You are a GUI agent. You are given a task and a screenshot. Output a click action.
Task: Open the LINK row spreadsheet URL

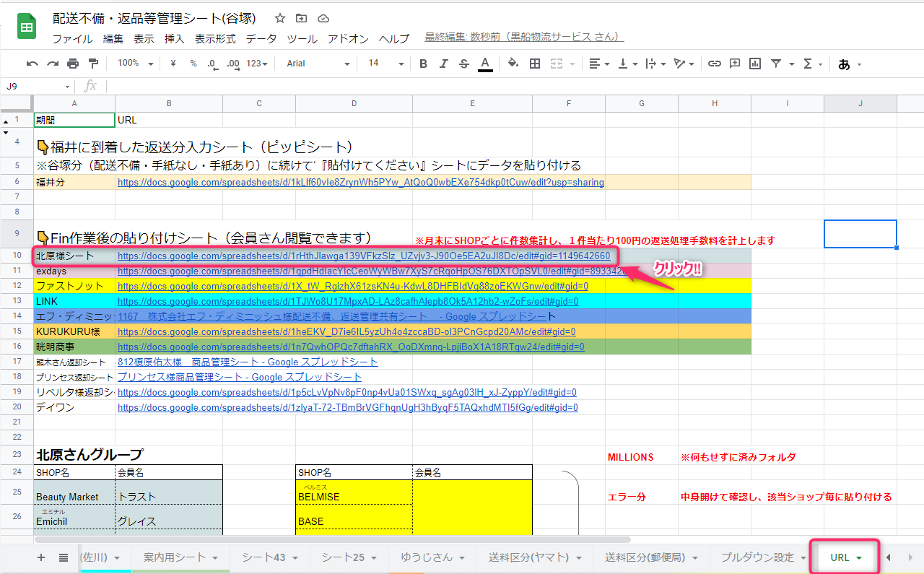348,301
